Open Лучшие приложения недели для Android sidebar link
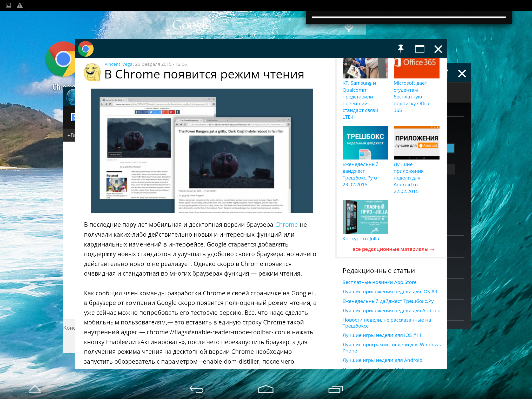 pyautogui.click(x=391, y=311)
